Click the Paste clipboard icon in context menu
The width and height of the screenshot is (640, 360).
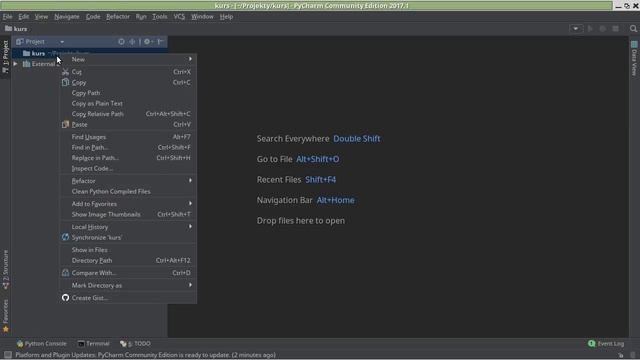pos(65,124)
